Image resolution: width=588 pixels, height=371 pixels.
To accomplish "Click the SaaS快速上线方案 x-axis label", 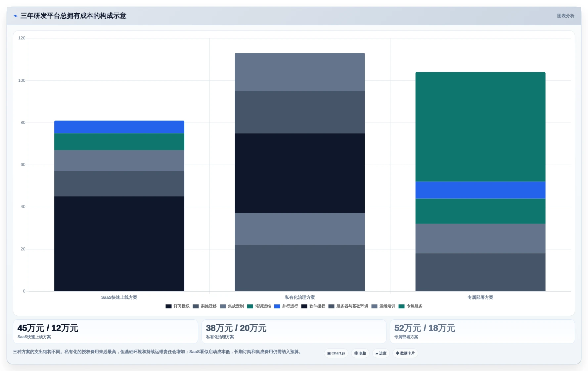I will 119,297.
